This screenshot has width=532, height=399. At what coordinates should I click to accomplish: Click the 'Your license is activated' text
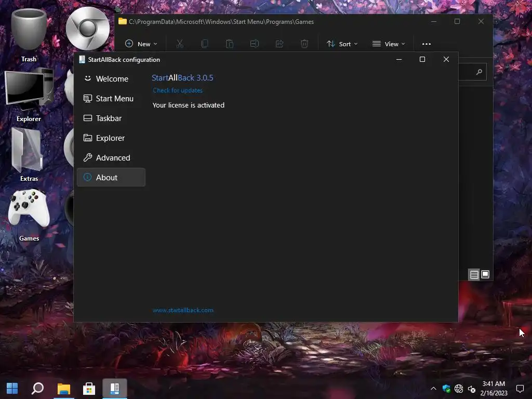[x=188, y=105]
